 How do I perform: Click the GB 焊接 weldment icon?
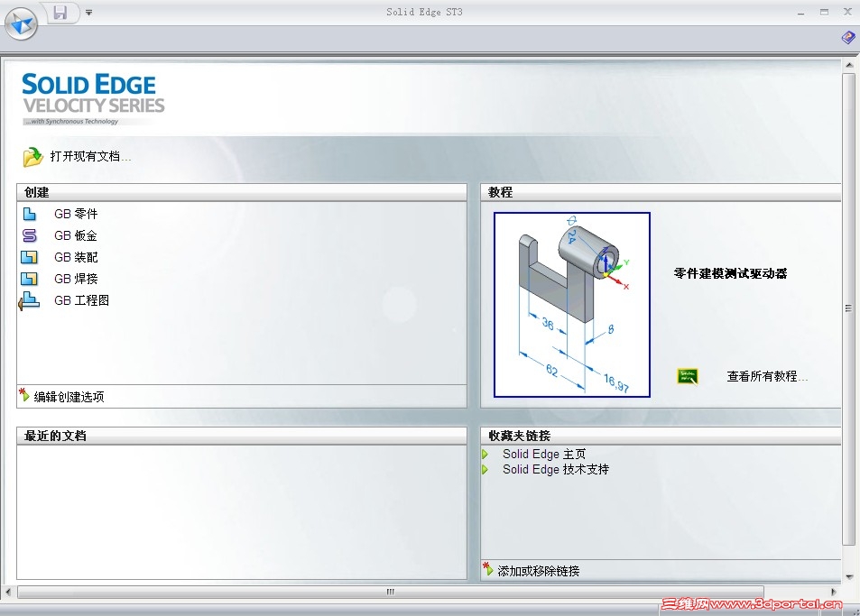[30, 279]
